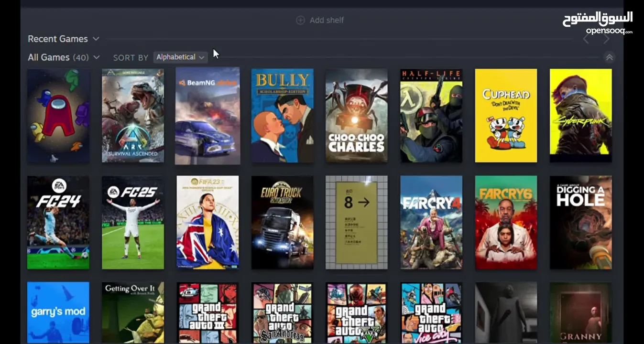
Task: Expand the Recent Games dropdown chevron
Action: (x=96, y=39)
